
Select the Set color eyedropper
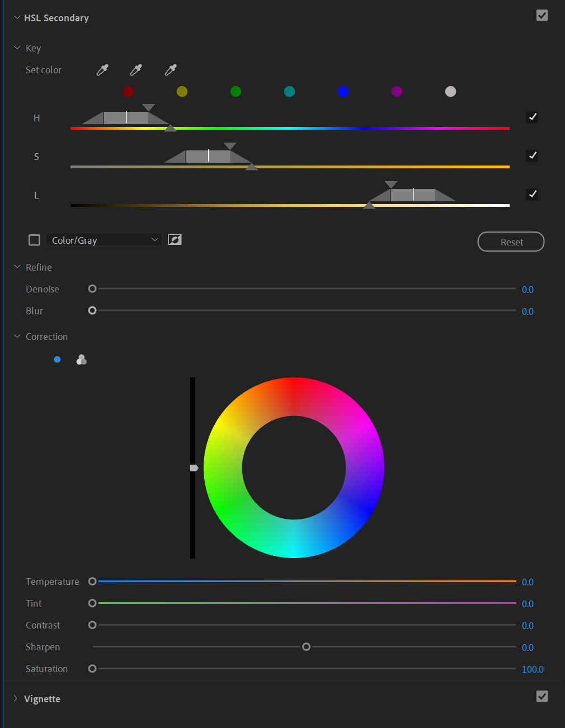[x=102, y=70]
